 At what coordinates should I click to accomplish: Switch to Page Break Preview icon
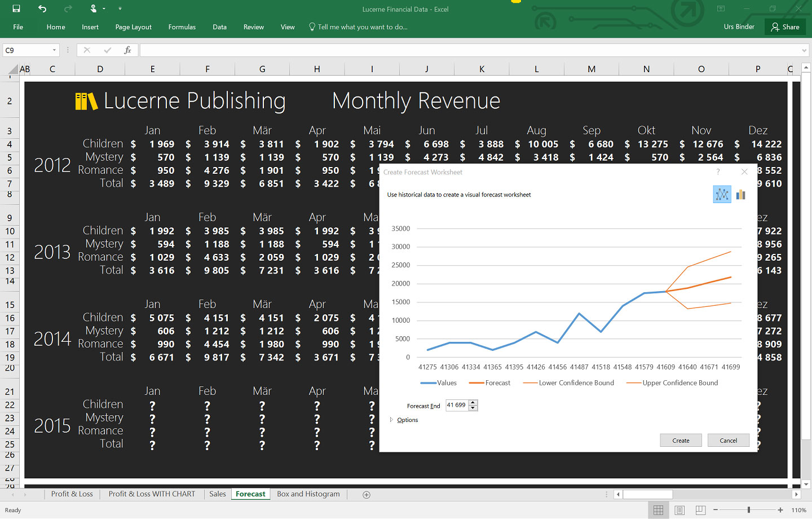pyautogui.click(x=700, y=510)
